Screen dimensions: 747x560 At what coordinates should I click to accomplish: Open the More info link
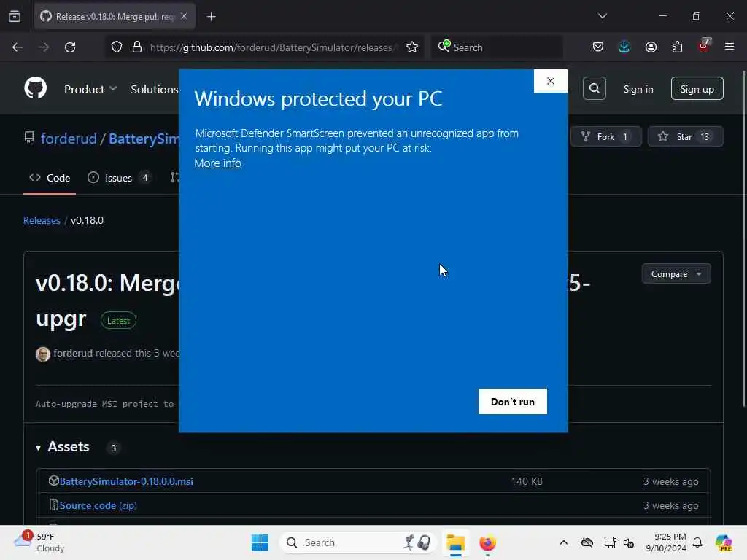pyautogui.click(x=217, y=163)
